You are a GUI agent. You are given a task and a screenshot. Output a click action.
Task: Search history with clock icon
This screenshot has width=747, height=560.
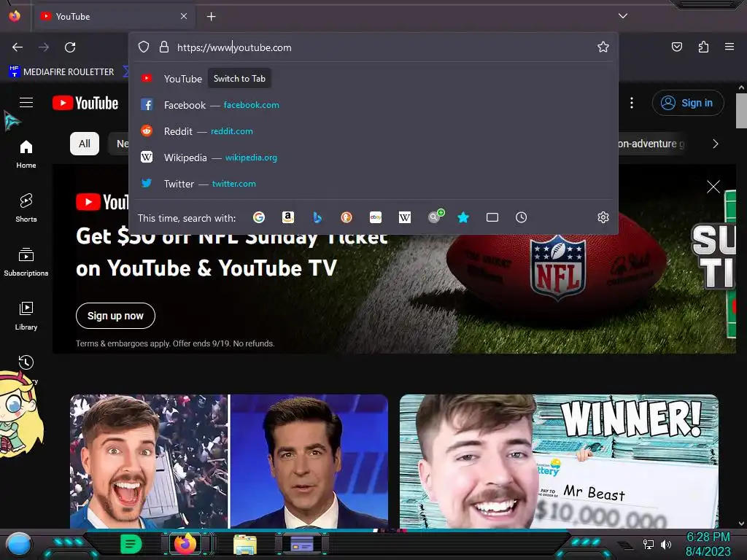click(x=521, y=217)
